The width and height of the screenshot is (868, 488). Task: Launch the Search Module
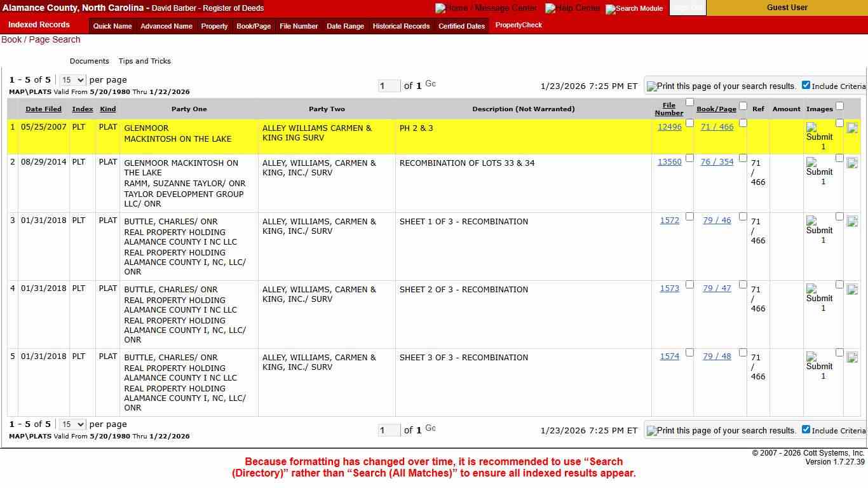[x=634, y=8]
